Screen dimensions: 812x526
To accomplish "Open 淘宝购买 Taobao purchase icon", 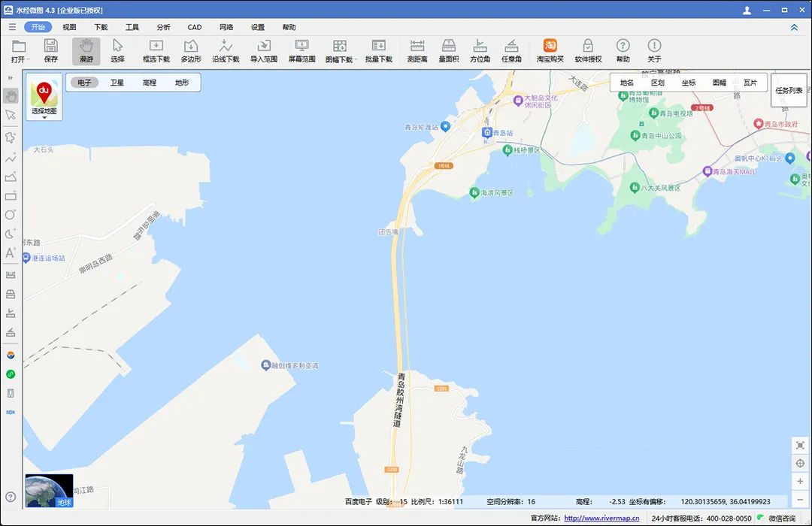I will [x=550, y=51].
